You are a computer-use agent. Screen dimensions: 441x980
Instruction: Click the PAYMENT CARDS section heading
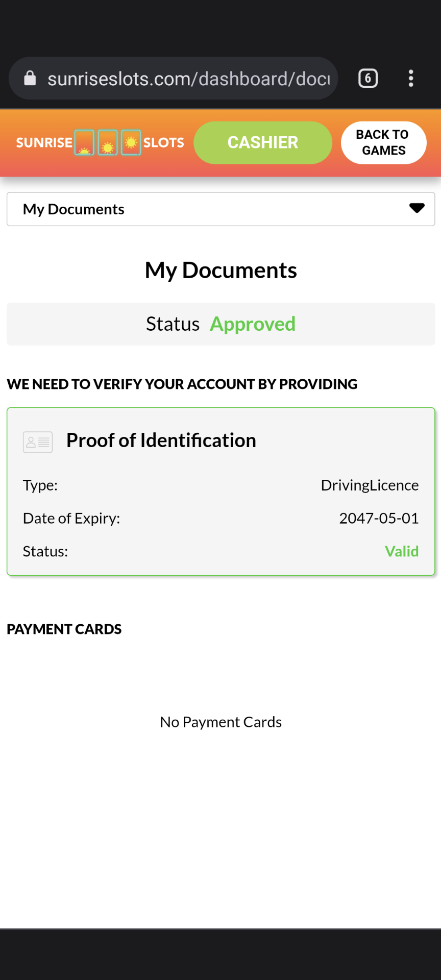64,629
